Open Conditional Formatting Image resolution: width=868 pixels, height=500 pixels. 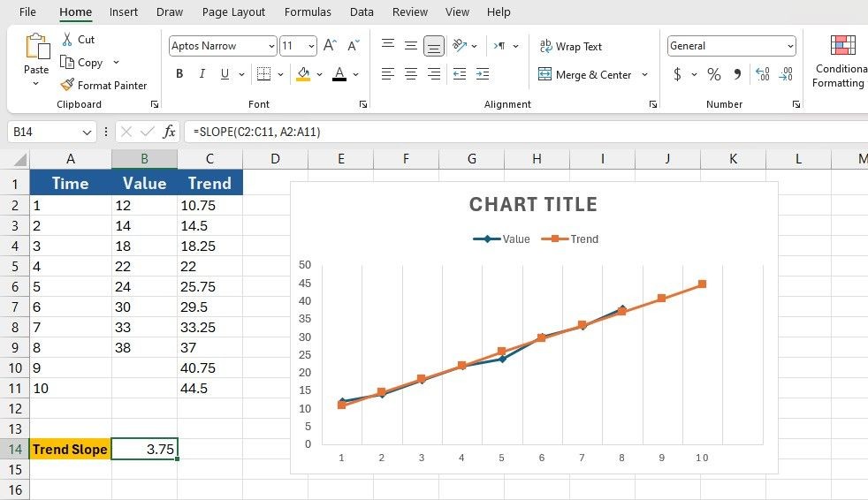click(841, 61)
